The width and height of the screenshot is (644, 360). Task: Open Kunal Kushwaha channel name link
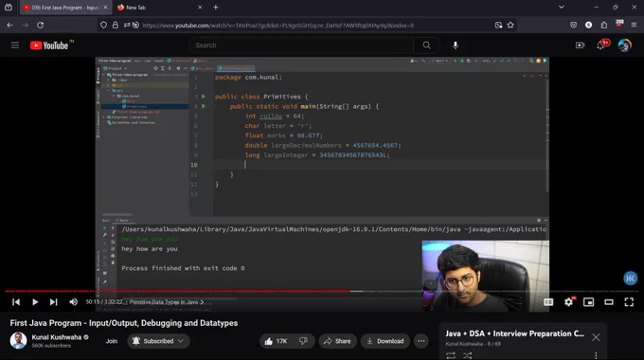(57, 337)
